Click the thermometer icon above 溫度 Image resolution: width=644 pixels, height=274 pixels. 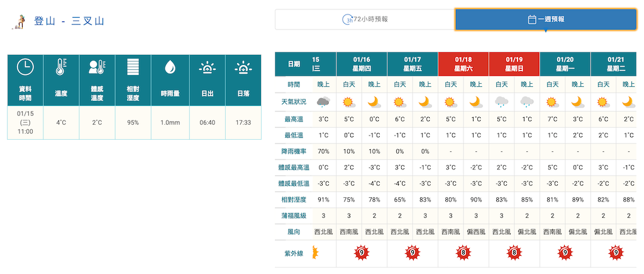tap(61, 67)
